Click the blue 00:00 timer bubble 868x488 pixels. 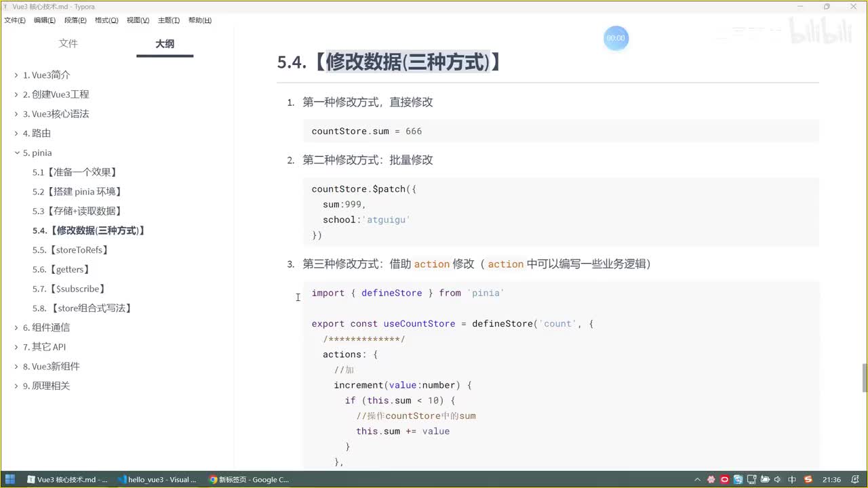tap(616, 38)
